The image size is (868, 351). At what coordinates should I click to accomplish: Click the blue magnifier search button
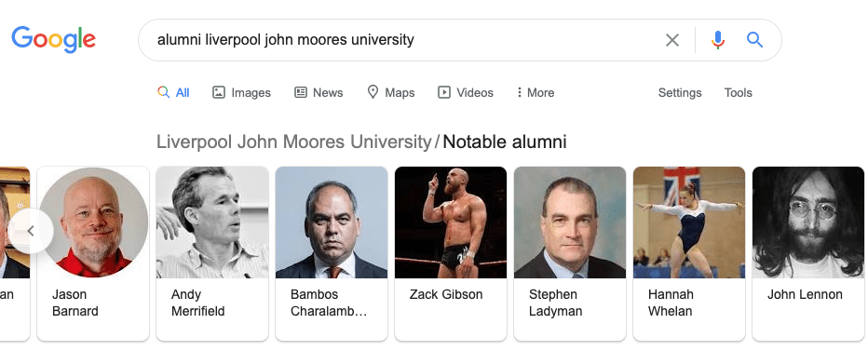tap(755, 40)
